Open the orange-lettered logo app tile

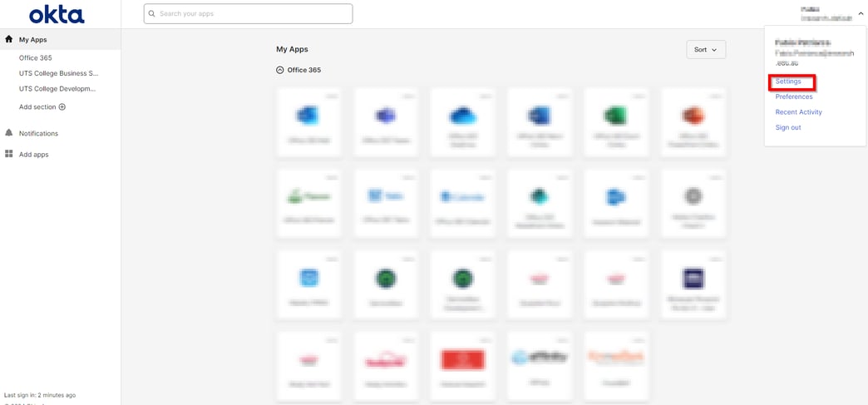(x=616, y=367)
